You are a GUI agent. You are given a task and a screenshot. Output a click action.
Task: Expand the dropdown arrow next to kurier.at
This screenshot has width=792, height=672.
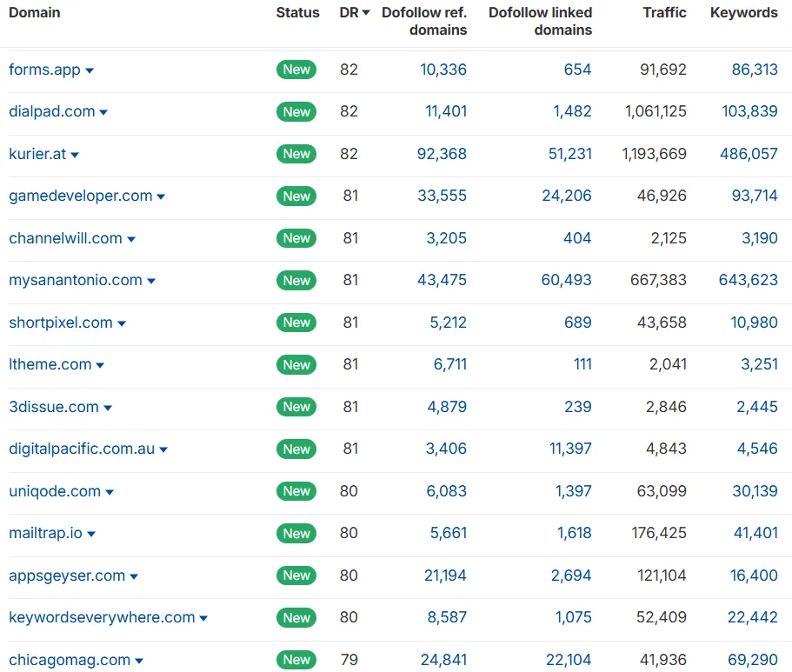[75, 155]
